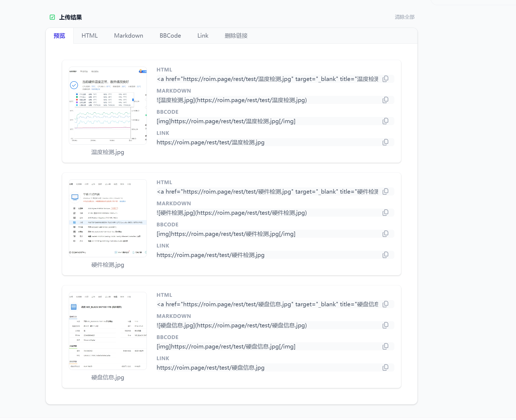
Task: Select the HTML code field for 硬盘信息.jpg
Action: [268, 304]
